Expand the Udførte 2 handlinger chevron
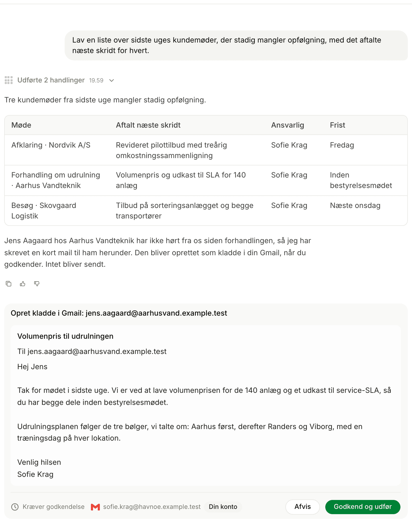Image resolution: width=412 pixels, height=532 pixels. click(x=112, y=80)
